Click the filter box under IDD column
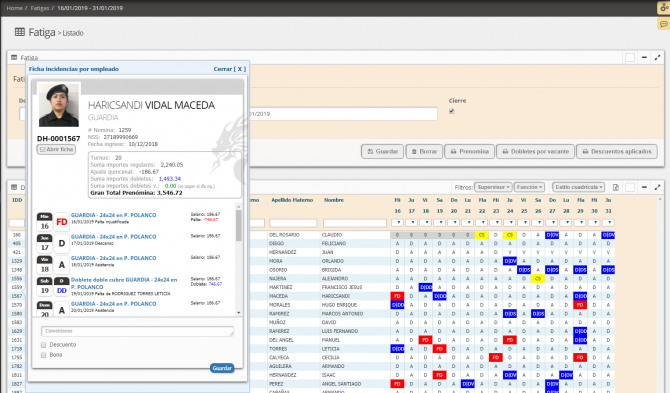Screen dimensions: 670x393 pyautogui.click(x=17, y=223)
